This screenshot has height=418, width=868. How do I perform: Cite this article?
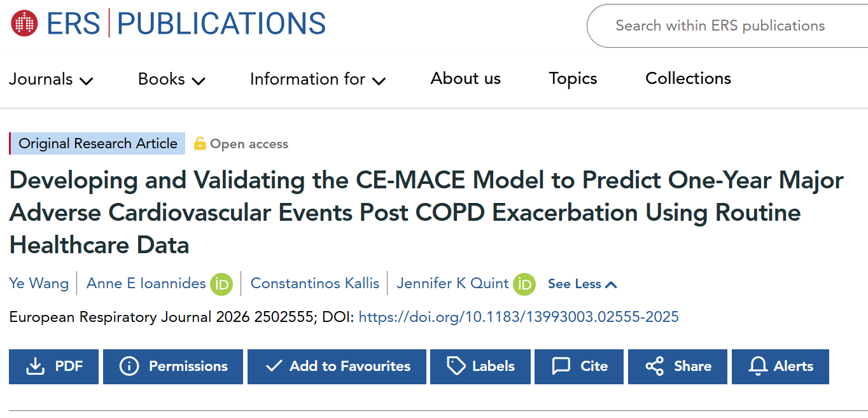[x=579, y=366]
